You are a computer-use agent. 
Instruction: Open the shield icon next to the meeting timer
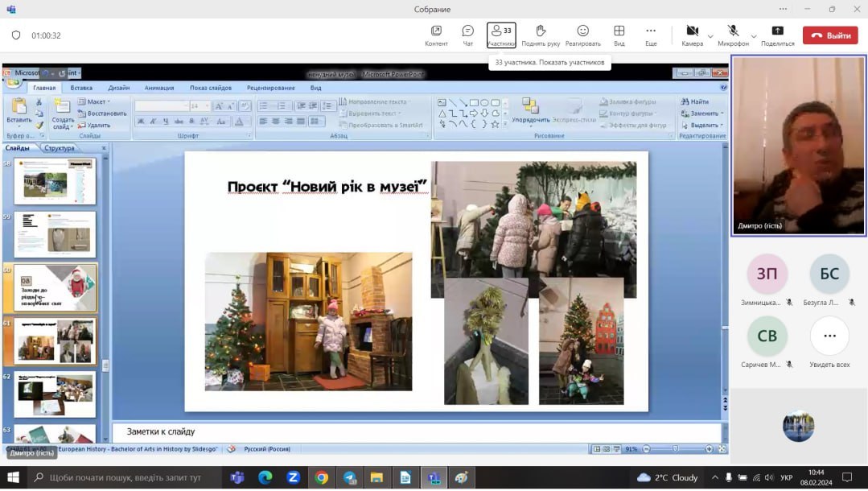(x=16, y=35)
